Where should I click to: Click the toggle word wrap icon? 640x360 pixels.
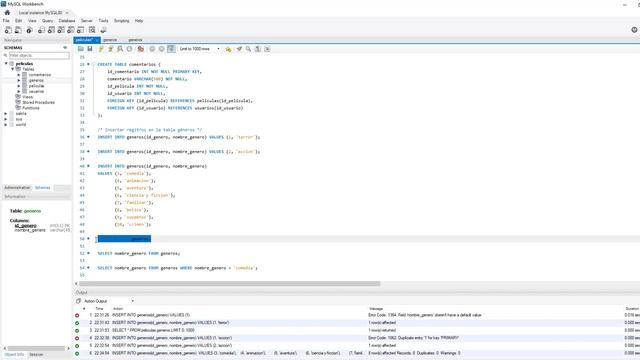tap(267, 49)
